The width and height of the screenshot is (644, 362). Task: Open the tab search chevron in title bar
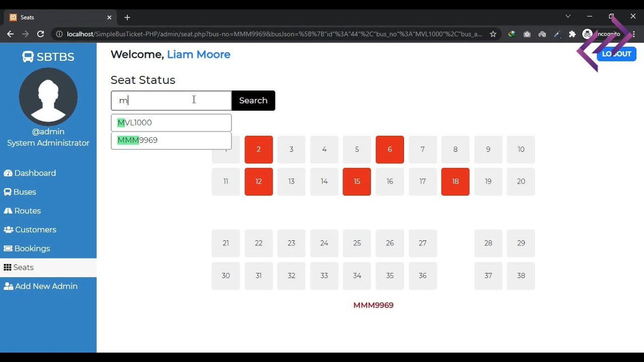point(568,16)
